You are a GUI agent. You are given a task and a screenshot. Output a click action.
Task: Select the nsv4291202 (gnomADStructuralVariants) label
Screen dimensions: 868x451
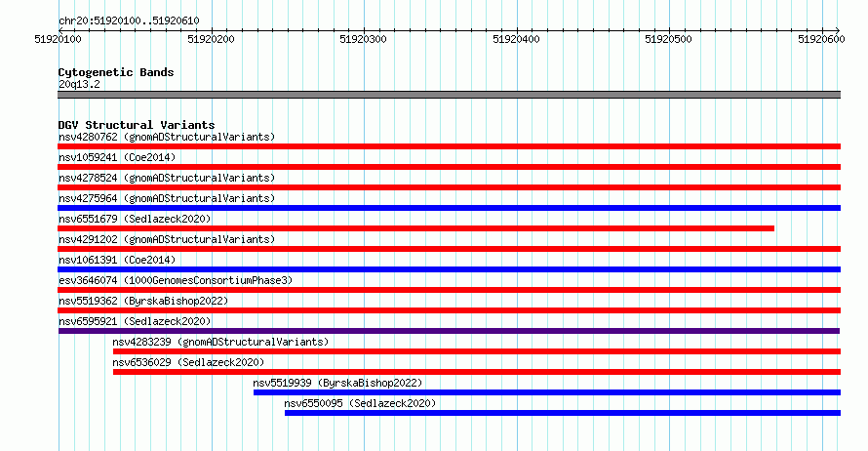167,239
